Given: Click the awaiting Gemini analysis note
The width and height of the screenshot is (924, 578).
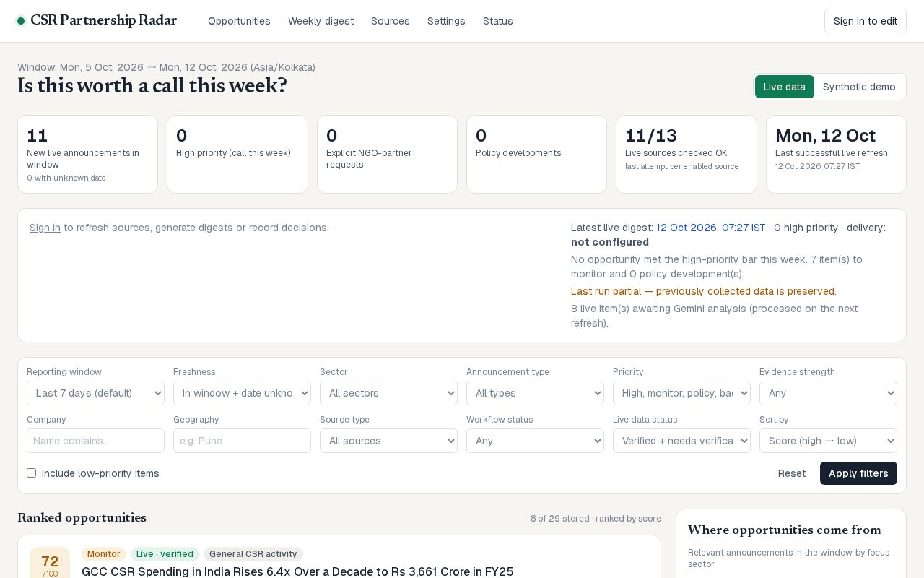Looking at the screenshot, I should [715, 316].
